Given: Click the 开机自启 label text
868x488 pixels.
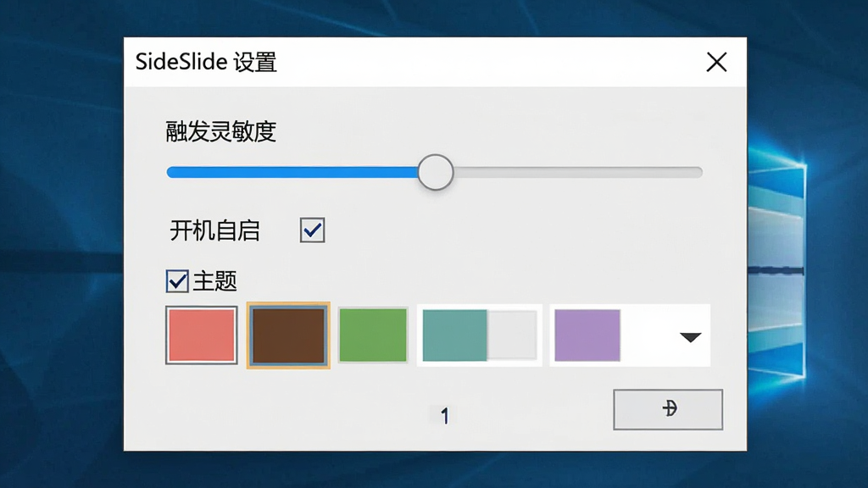Looking at the screenshot, I should tap(214, 230).
